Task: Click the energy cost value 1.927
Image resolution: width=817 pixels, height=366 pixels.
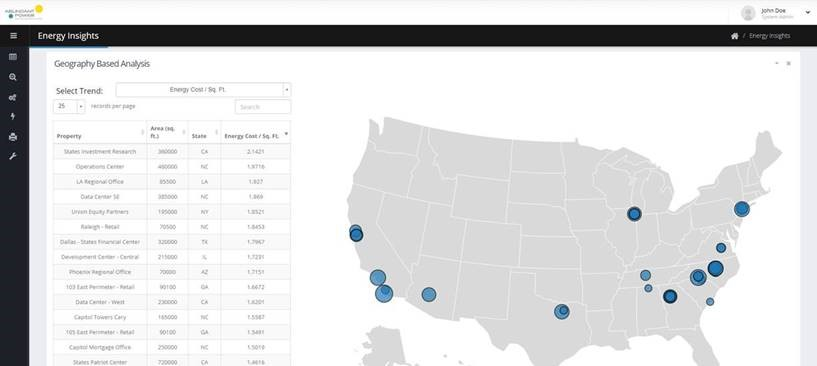Action: [x=255, y=181]
